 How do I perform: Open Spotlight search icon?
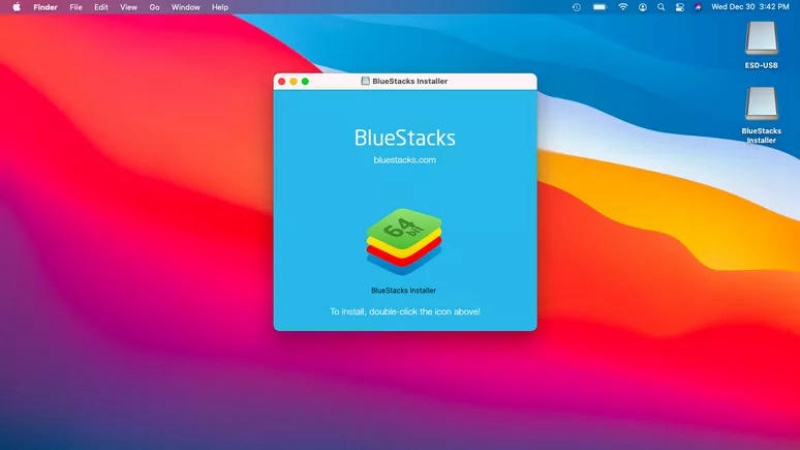(661, 7)
